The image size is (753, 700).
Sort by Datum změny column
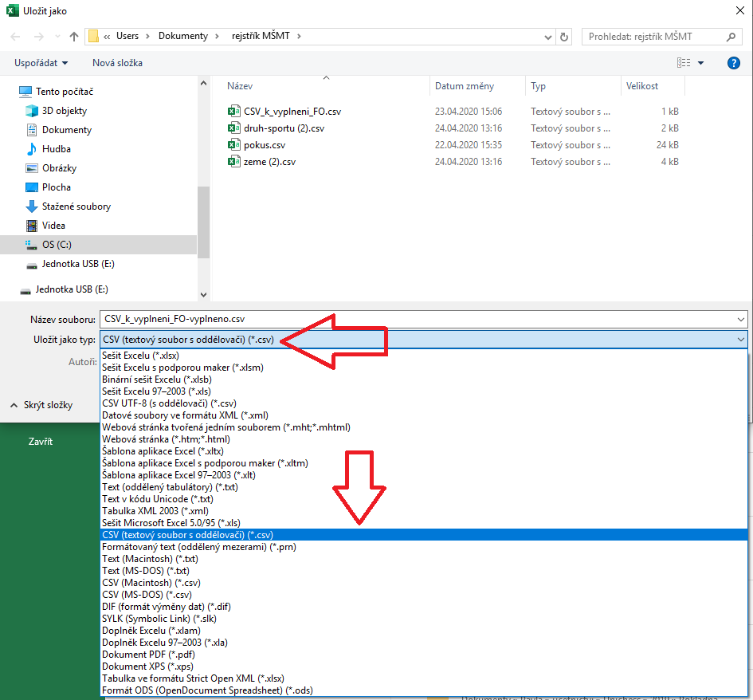click(464, 86)
